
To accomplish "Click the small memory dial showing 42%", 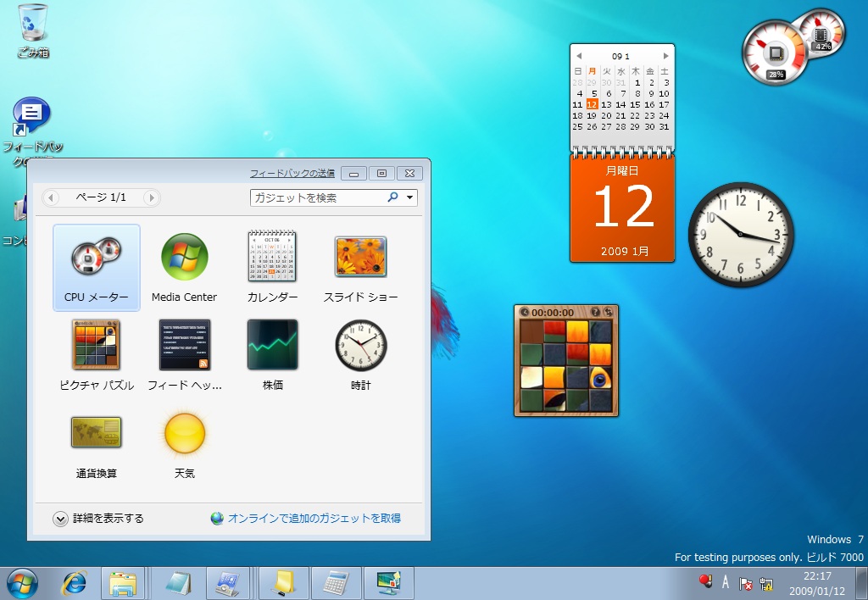I will pyautogui.click(x=822, y=33).
